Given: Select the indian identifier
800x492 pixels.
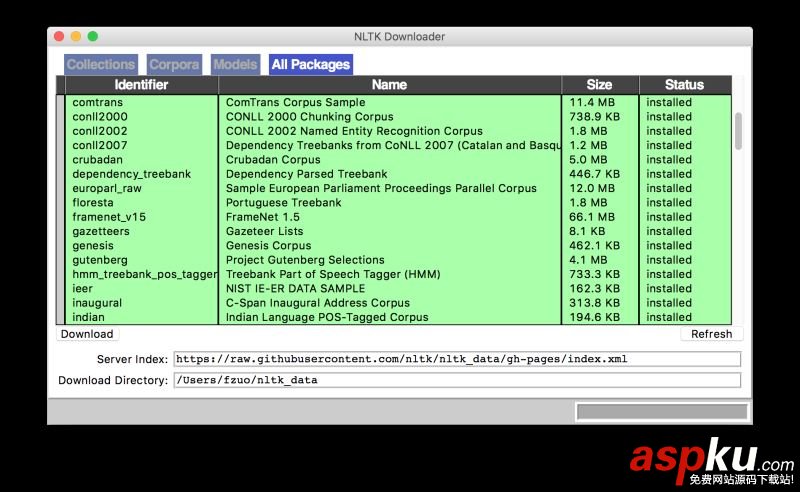Looking at the screenshot, I should 88,317.
